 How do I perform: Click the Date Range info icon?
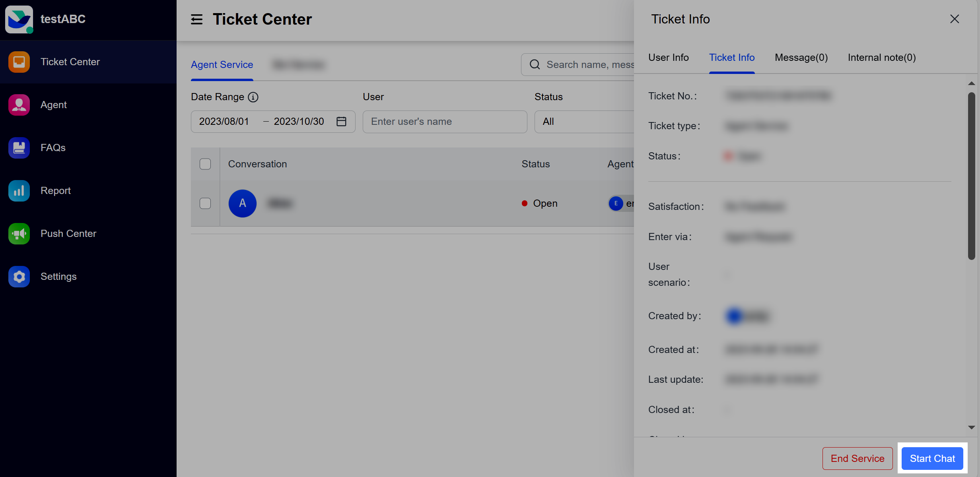click(253, 97)
